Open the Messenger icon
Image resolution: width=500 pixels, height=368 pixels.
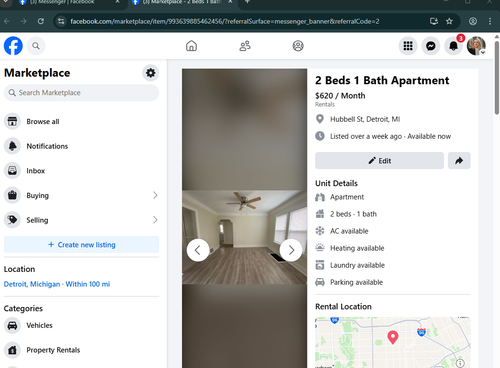[431, 46]
